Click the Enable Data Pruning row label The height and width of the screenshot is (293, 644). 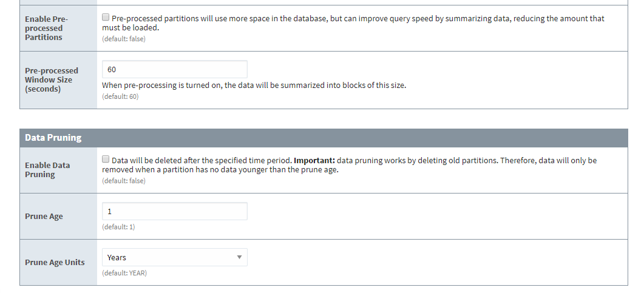click(x=47, y=170)
